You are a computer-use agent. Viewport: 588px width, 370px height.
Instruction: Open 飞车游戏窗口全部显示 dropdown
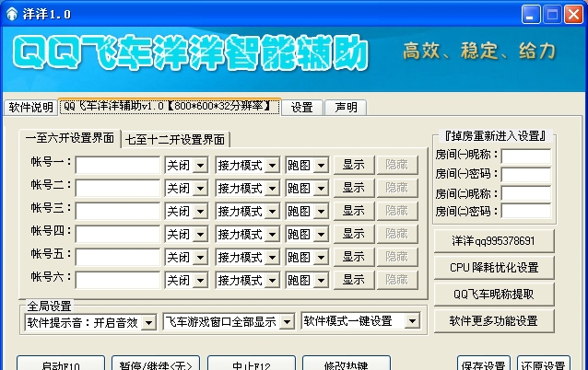(x=229, y=322)
